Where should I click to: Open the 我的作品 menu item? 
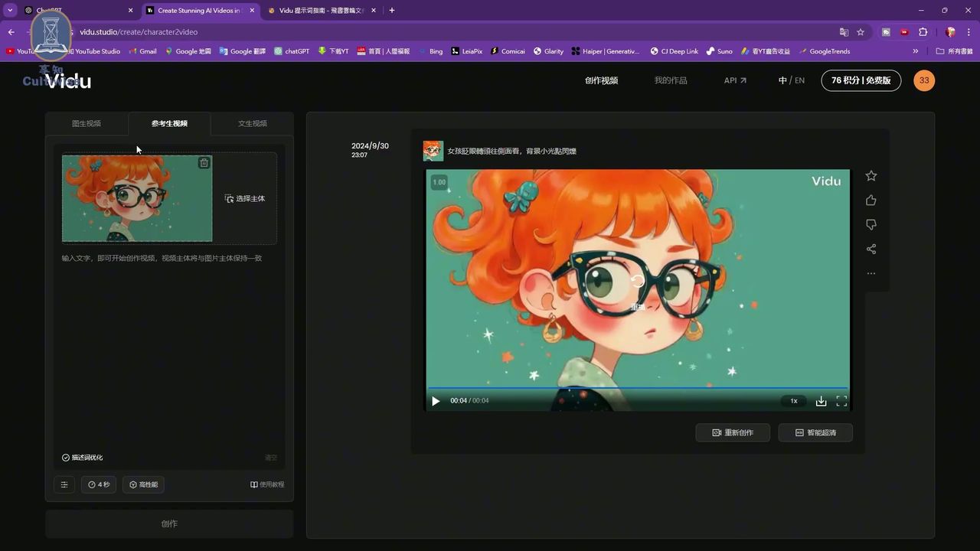[671, 80]
